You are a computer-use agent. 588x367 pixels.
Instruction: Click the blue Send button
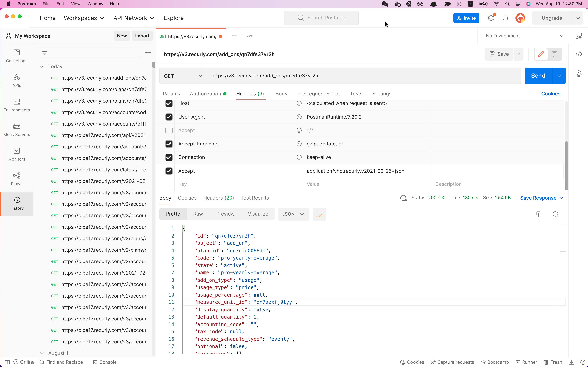(538, 76)
